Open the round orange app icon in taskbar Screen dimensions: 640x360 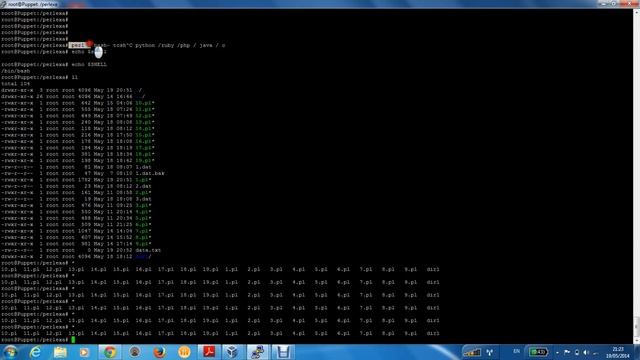tap(184, 352)
